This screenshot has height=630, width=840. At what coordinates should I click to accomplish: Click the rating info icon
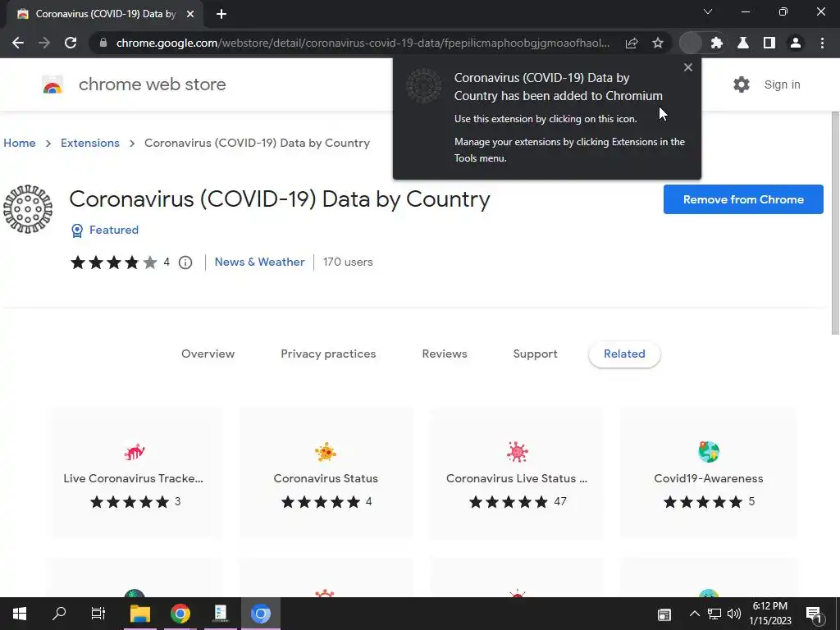coord(185,262)
